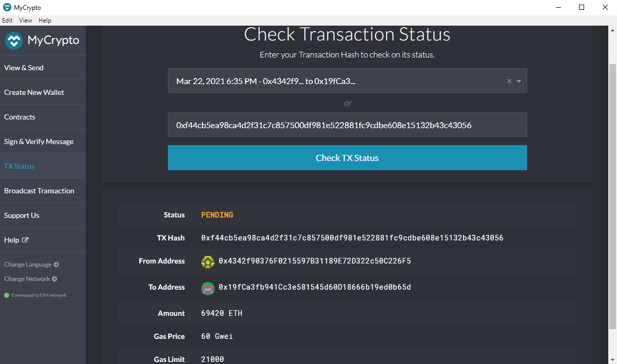Open the View menu
Image resolution: width=617 pixels, height=364 pixels.
click(x=26, y=21)
